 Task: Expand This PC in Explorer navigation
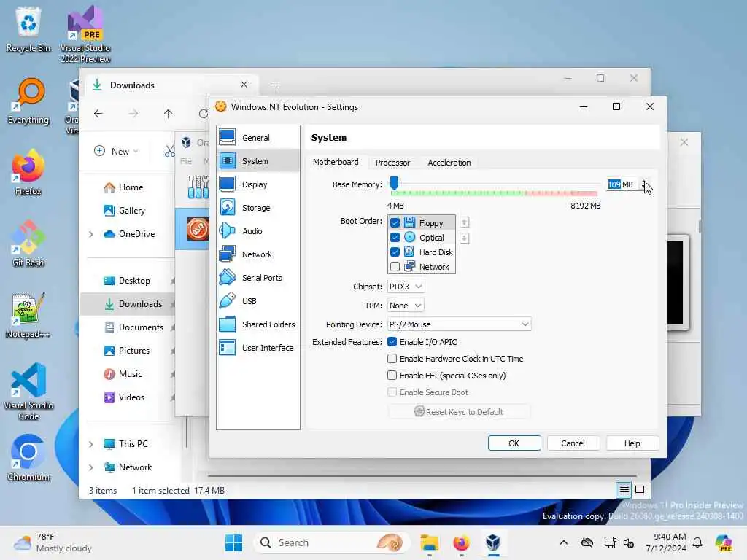(91, 444)
